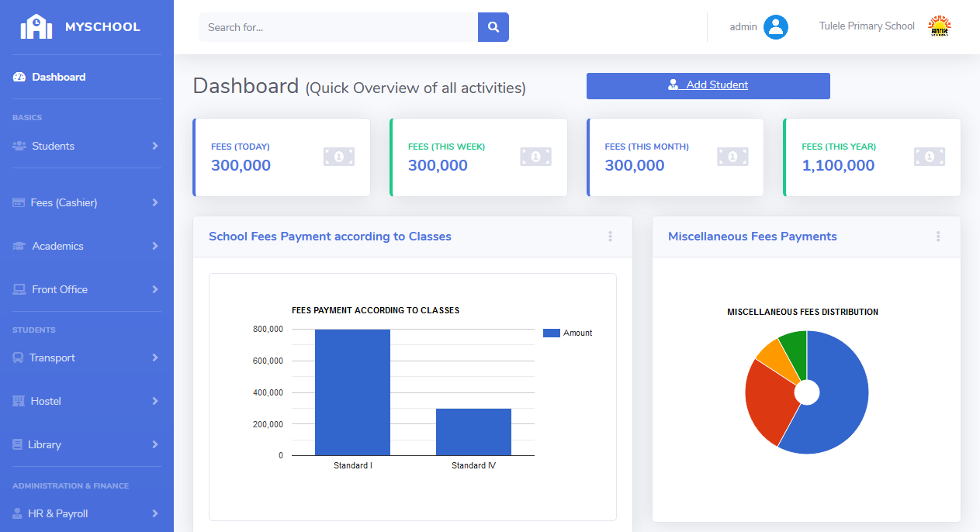
Task: Click the admin username link
Action: click(743, 26)
